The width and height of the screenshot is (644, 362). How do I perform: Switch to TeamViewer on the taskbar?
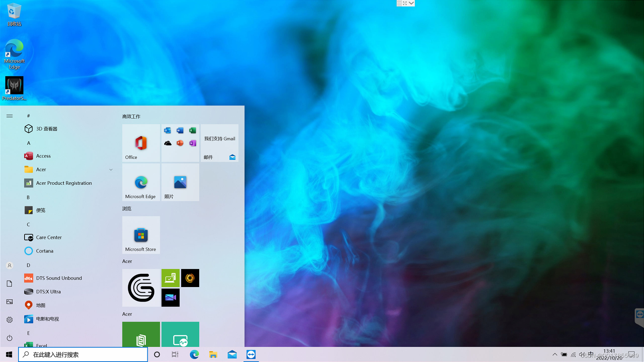251,354
